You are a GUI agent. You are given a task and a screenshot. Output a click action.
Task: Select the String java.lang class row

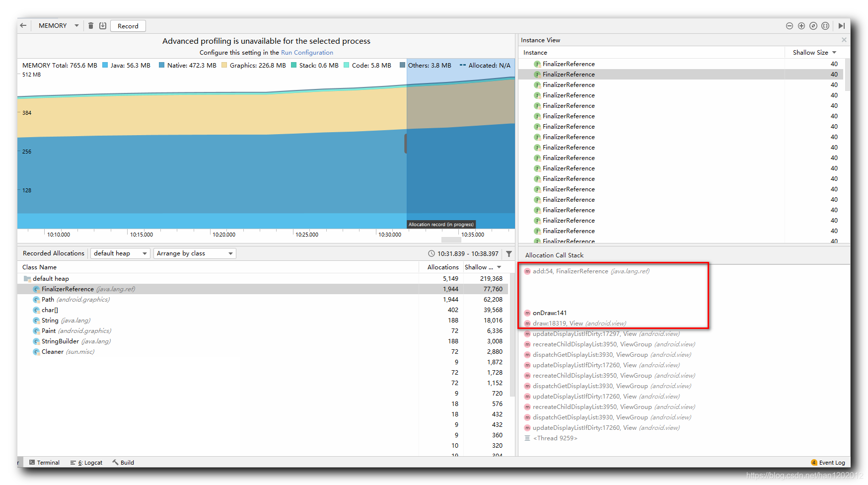[x=263, y=320]
